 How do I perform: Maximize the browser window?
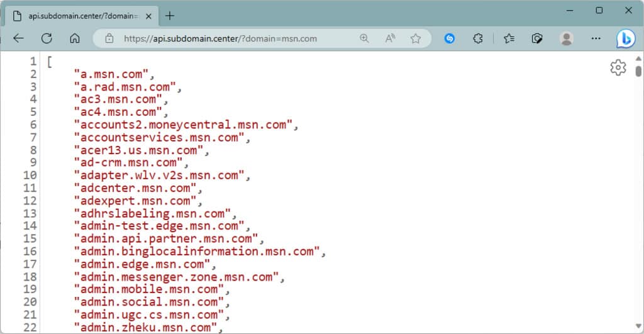coord(599,10)
